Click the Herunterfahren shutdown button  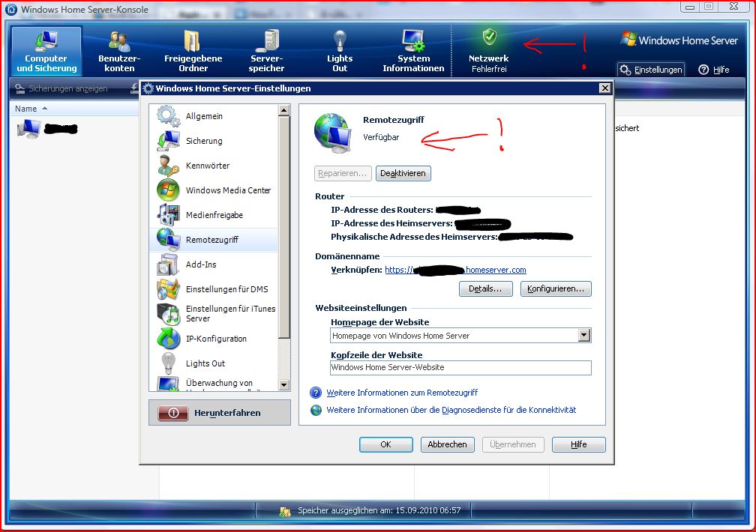(x=220, y=413)
